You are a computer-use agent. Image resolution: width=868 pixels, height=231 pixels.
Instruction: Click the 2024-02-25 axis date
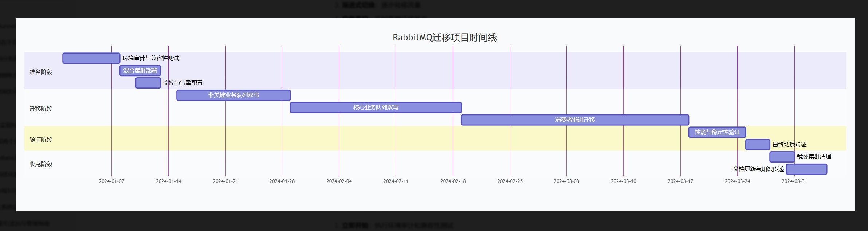coord(510,181)
